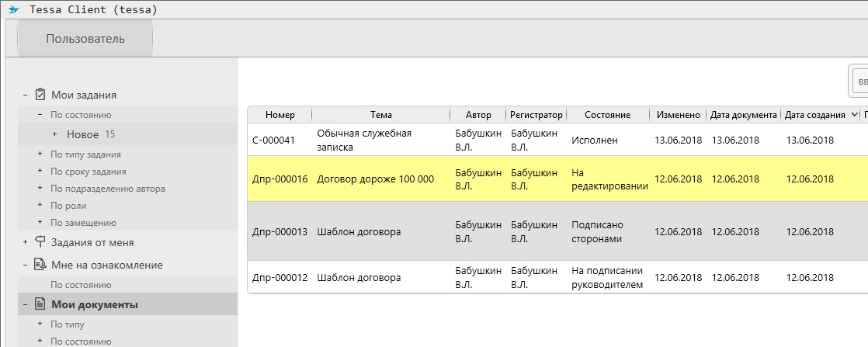Sort by the Состояние column header
This screenshot has width=868, height=347.
point(606,115)
